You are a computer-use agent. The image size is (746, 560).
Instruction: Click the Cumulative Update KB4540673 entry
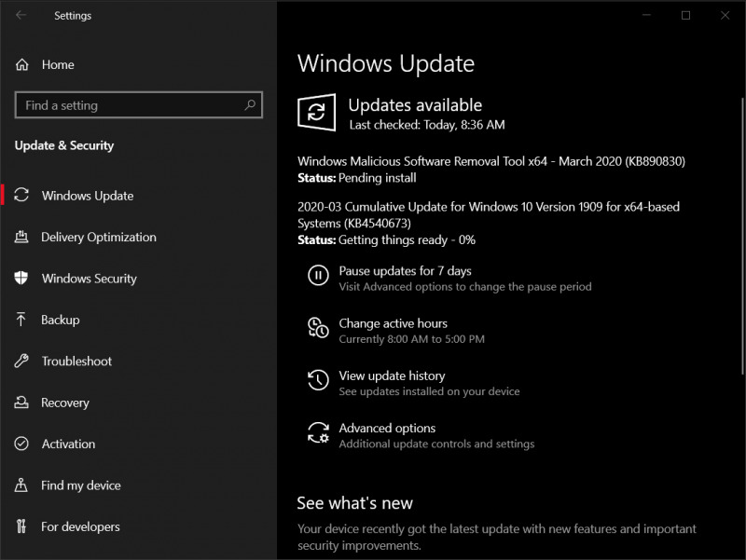tap(489, 215)
